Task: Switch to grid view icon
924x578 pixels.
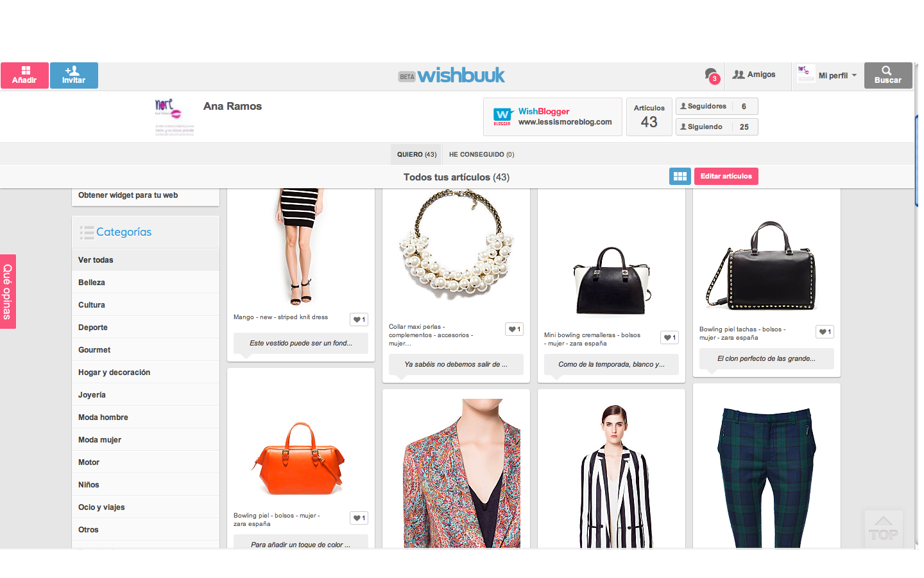Action: pos(680,176)
